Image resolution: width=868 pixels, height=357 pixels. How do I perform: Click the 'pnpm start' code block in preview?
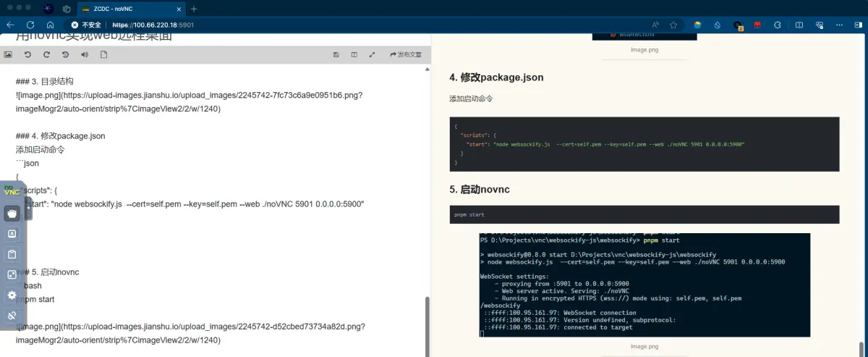tap(644, 214)
